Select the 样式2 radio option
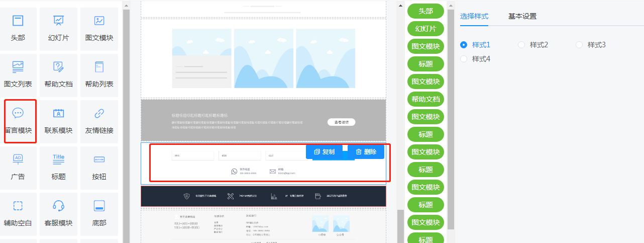 [x=521, y=45]
